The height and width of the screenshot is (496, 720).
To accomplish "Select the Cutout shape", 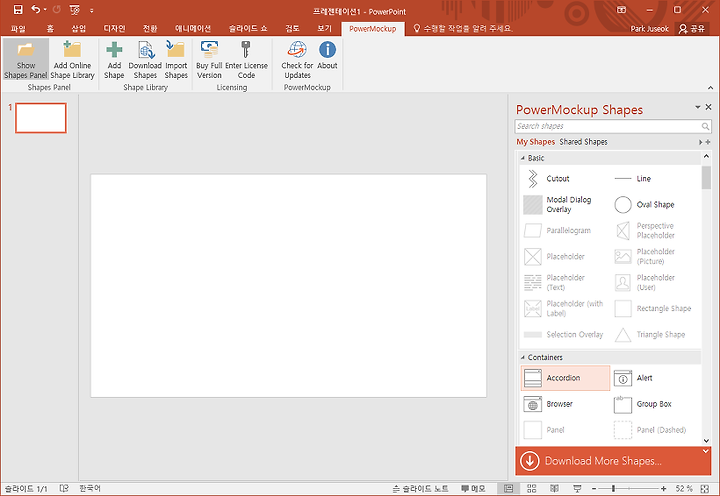I will coord(565,179).
